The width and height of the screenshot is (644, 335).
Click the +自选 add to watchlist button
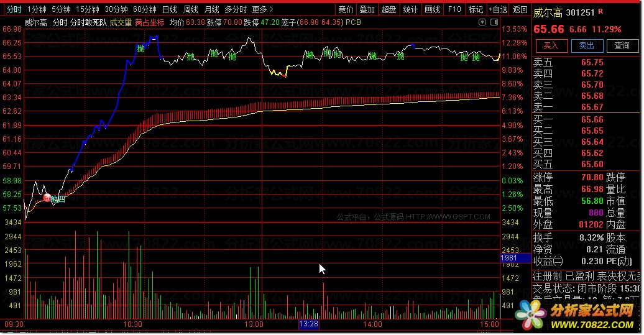coord(498,9)
